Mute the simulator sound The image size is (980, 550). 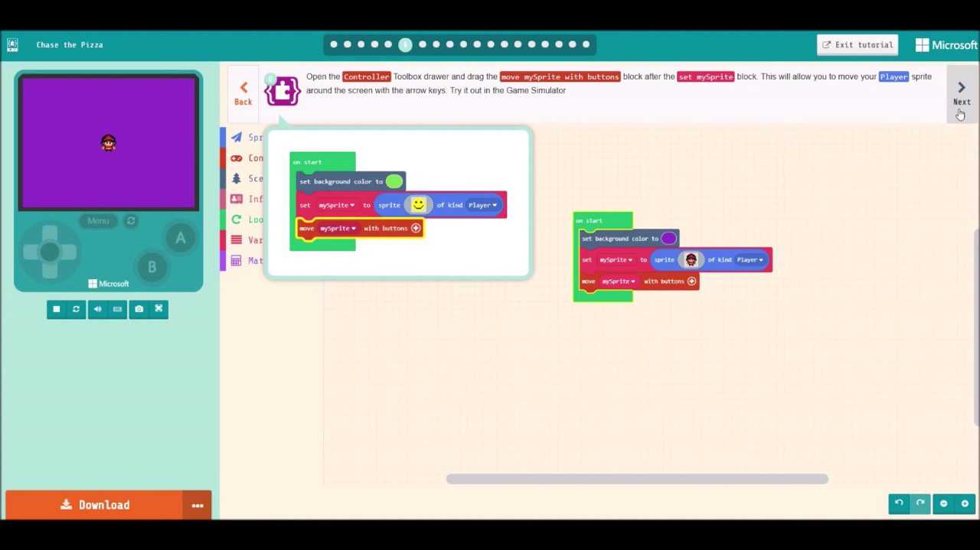pos(96,308)
